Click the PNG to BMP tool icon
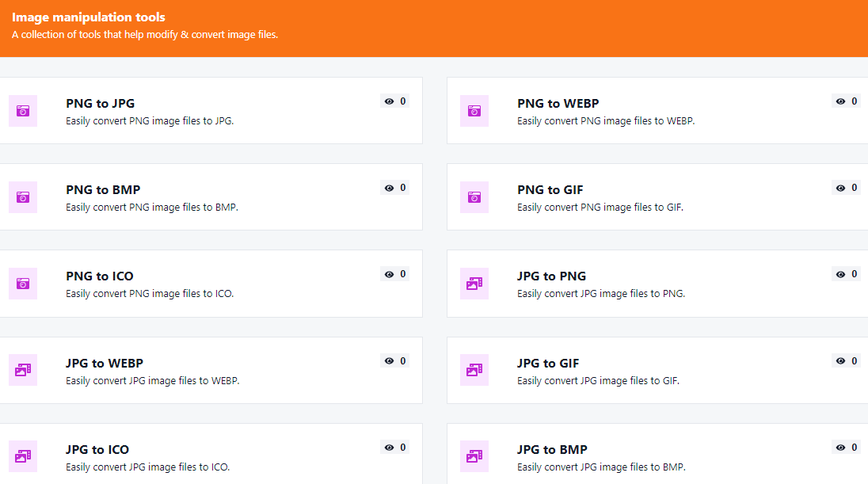Image resolution: width=868 pixels, height=484 pixels. [x=23, y=197]
